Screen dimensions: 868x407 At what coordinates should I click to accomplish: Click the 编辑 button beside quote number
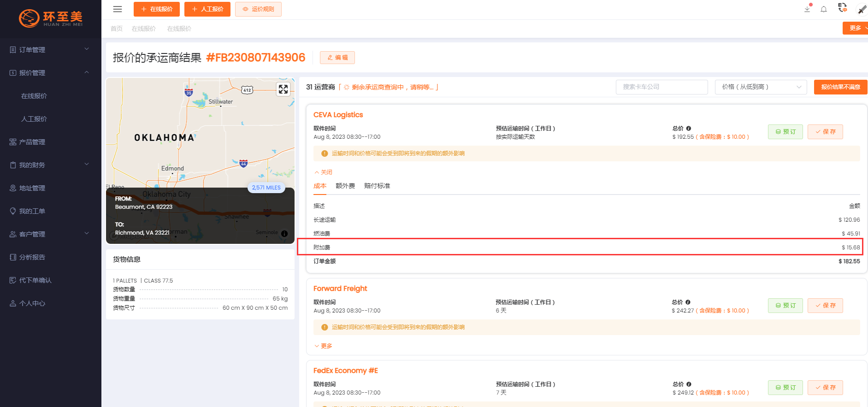click(337, 58)
